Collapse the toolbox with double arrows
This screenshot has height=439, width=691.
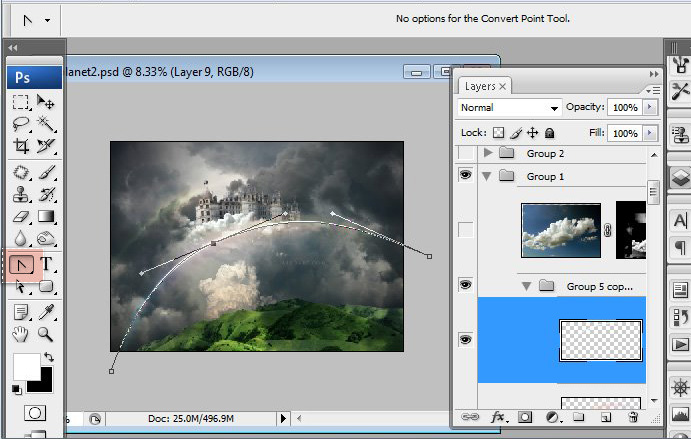13,48
